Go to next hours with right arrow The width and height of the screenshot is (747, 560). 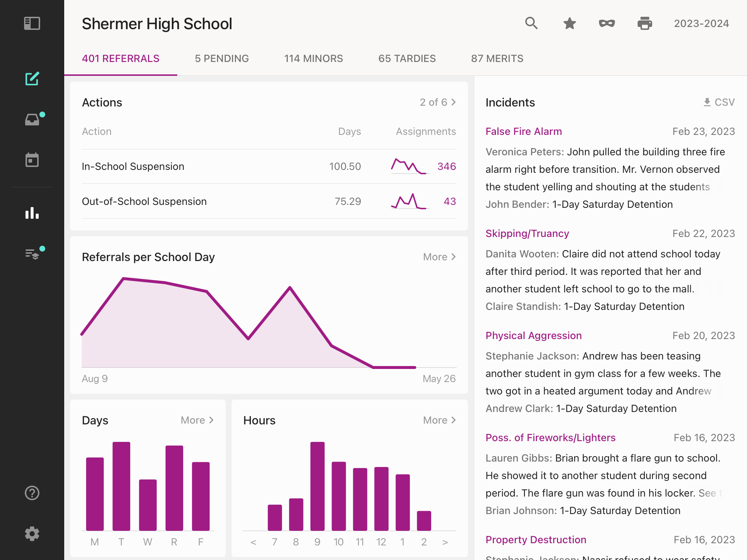tap(445, 542)
